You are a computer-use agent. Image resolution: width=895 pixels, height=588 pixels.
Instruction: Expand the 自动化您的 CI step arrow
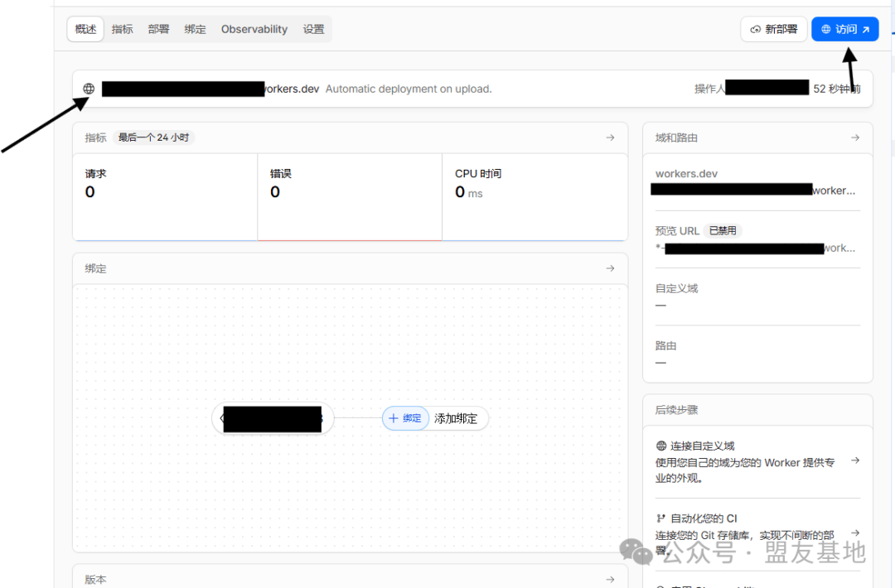(x=855, y=533)
